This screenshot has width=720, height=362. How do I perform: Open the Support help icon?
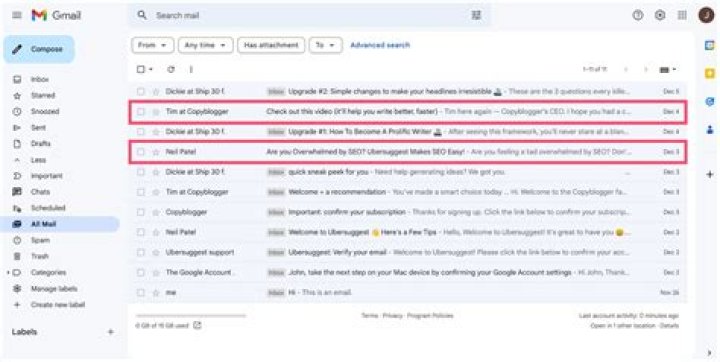coord(637,15)
